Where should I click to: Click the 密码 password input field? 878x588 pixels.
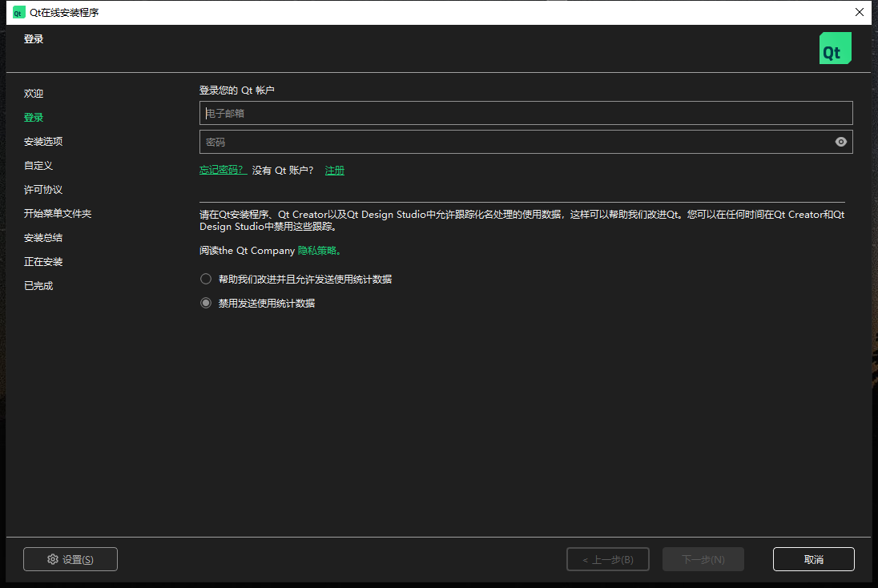coord(526,143)
